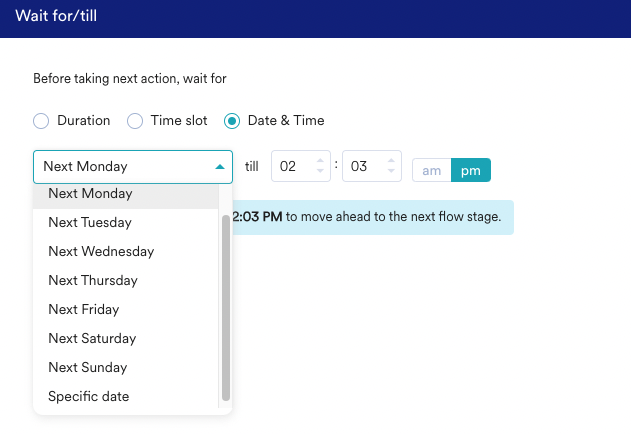Collapse the Next Monday dropdown arrow

[x=220, y=167]
